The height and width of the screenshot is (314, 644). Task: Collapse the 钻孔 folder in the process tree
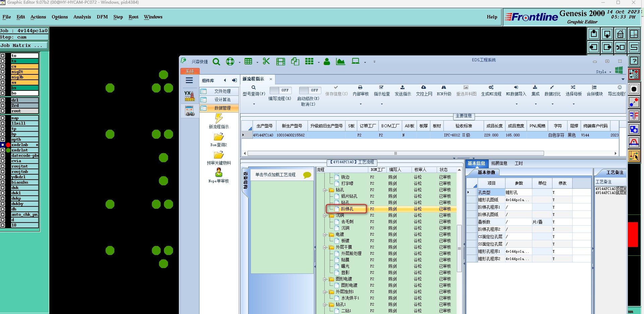click(325, 190)
